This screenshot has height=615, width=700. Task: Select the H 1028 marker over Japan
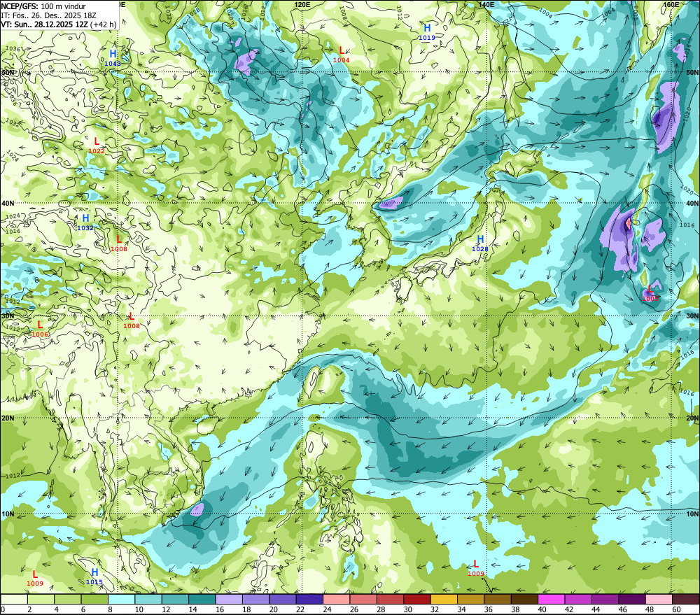(x=480, y=243)
